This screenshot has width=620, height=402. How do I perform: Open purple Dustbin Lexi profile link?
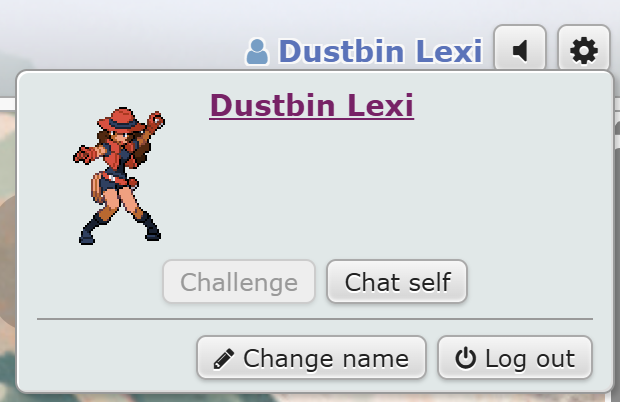(312, 106)
